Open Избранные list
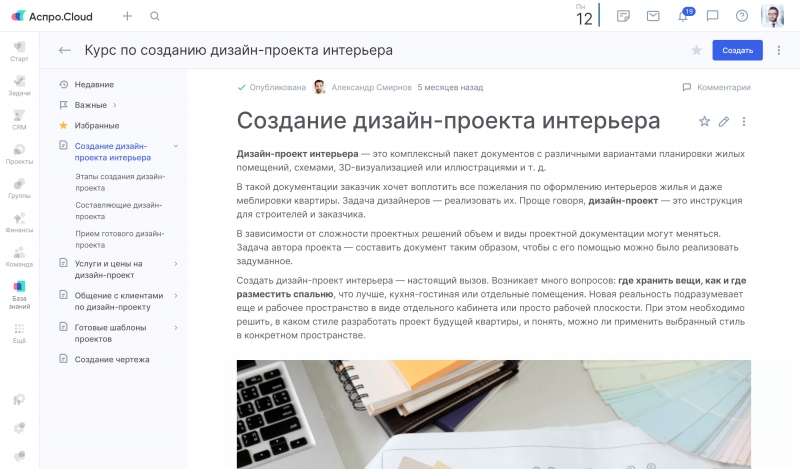Screen dimensions: 800x469 tap(97, 126)
